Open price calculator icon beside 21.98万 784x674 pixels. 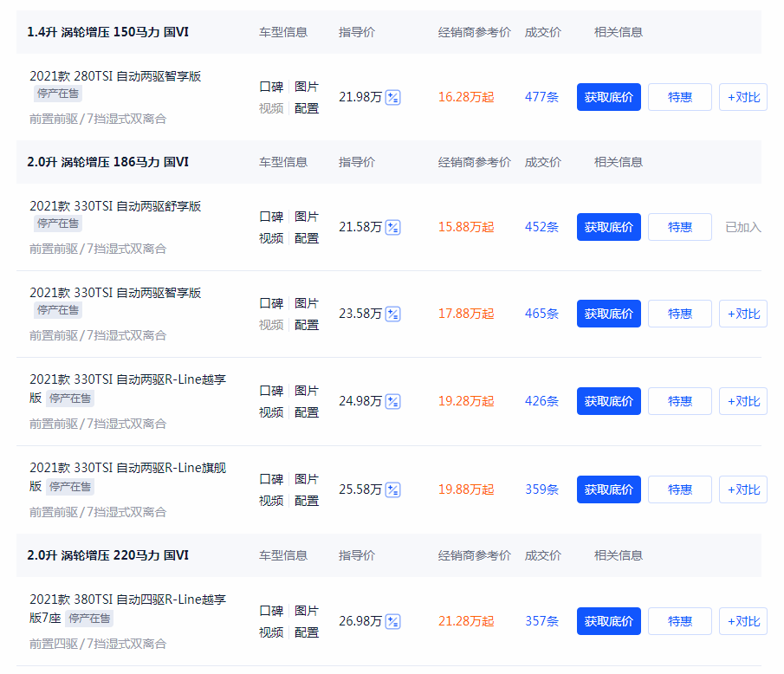coord(393,97)
